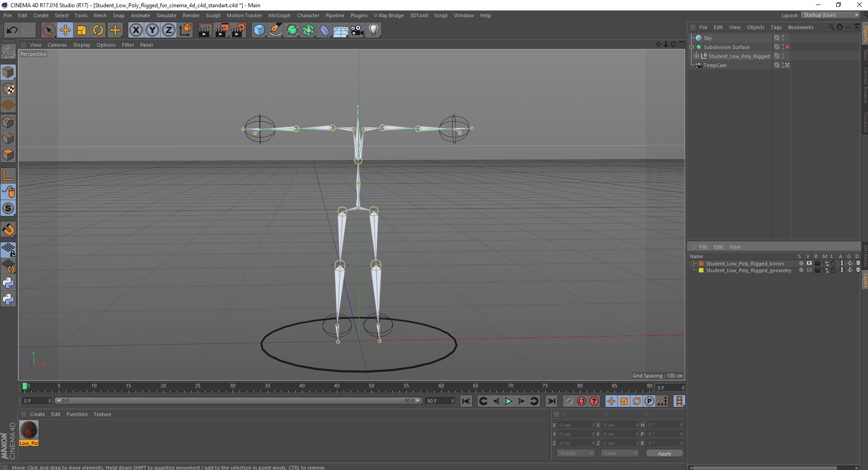Open the vertical Layers tab on the right edge
This screenshot has height=470, width=868.
[864, 280]
